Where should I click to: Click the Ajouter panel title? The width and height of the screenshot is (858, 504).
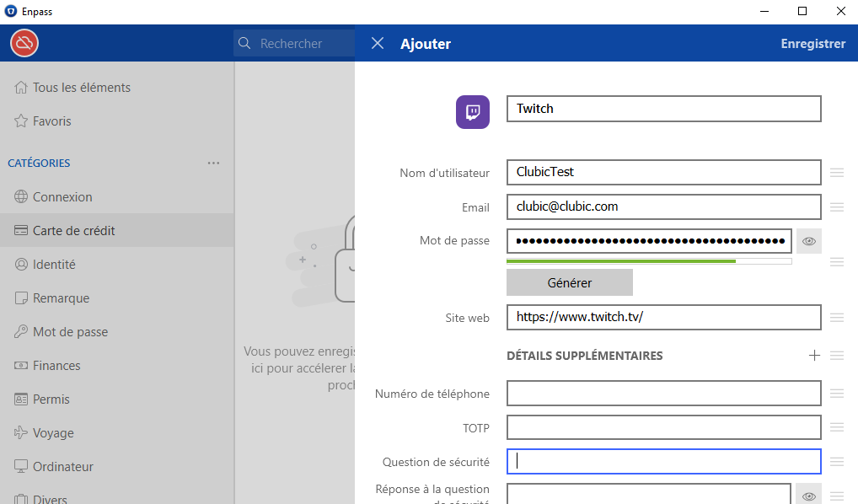(425, 44)
